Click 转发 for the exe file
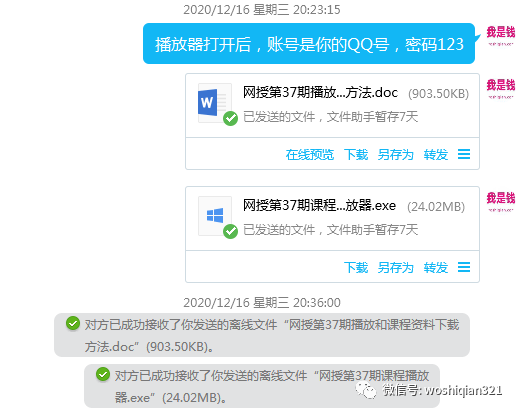The image size is (519, 414). (436, 268)
